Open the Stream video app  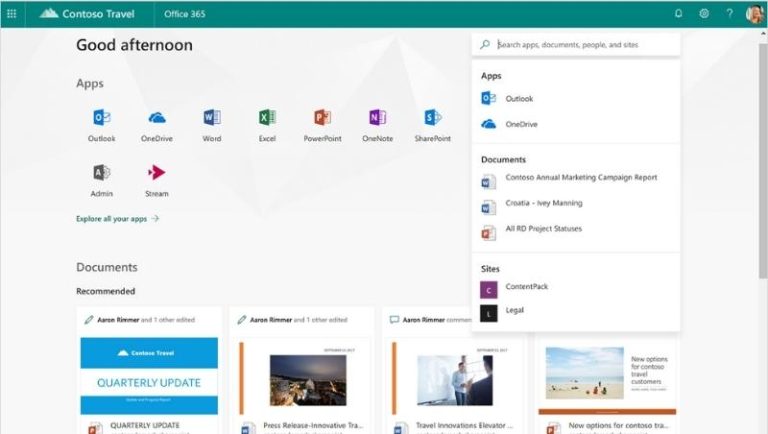(x=156, y=173)
